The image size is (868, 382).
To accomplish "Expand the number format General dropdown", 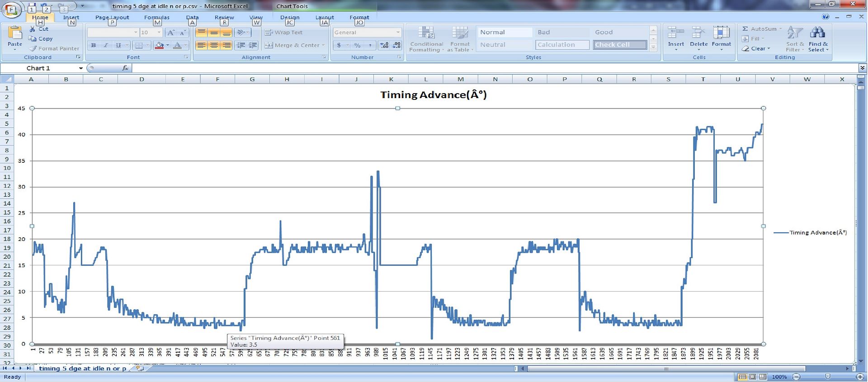I will click(x=398, y=33).
